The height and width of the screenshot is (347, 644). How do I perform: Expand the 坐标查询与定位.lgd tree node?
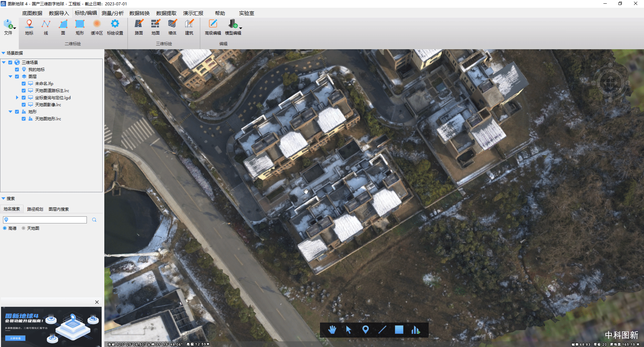[17, 98]
